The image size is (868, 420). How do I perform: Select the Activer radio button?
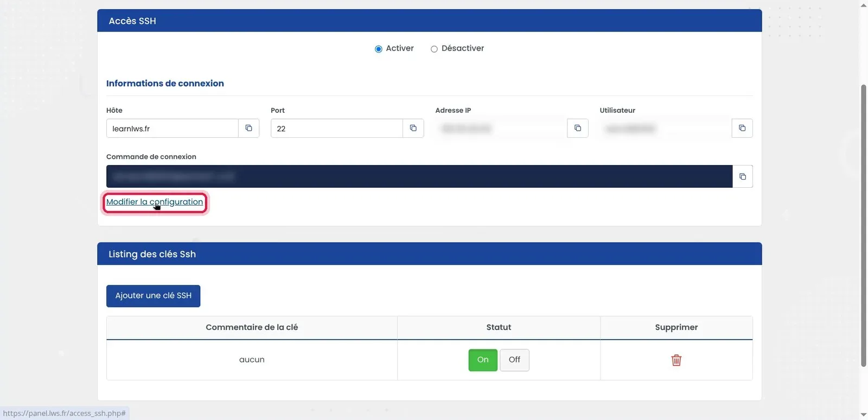coord(379,49)
